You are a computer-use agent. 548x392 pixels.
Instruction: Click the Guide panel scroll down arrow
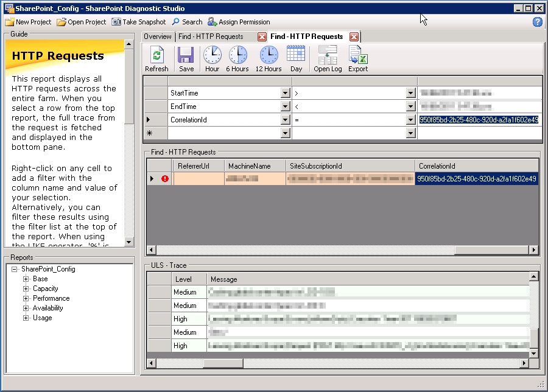tap(129, 242)
